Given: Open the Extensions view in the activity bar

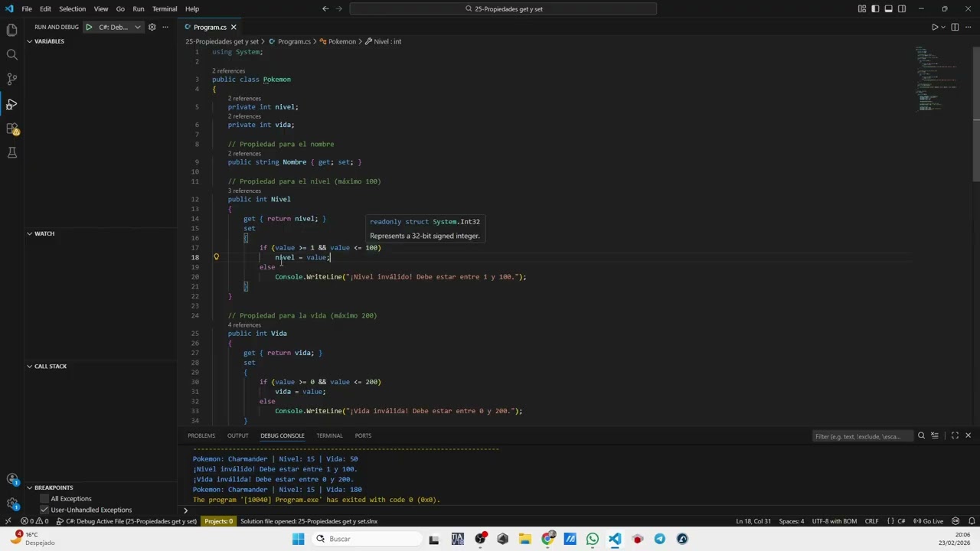Looking at the screenshot, I should pos(11,129).
